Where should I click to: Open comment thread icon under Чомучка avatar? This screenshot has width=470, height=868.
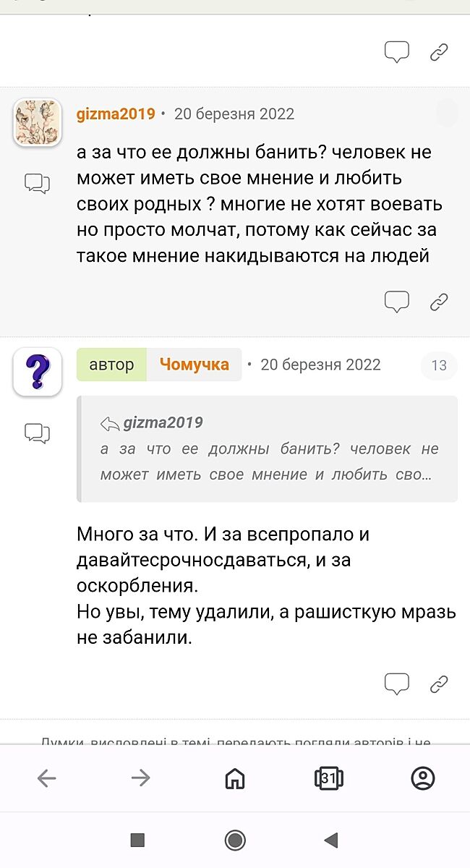coord(37,433)
